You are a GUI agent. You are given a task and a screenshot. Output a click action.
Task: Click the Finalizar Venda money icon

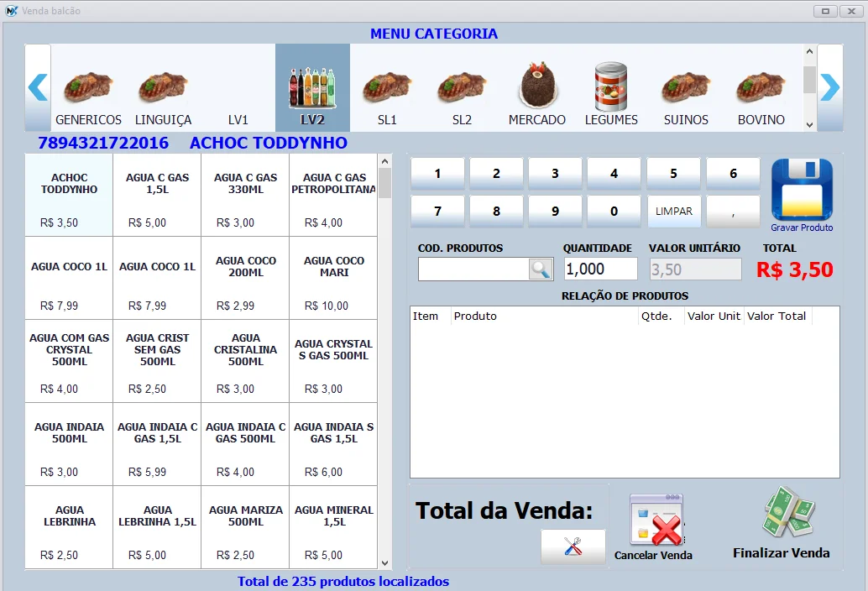tap(788, 513)
